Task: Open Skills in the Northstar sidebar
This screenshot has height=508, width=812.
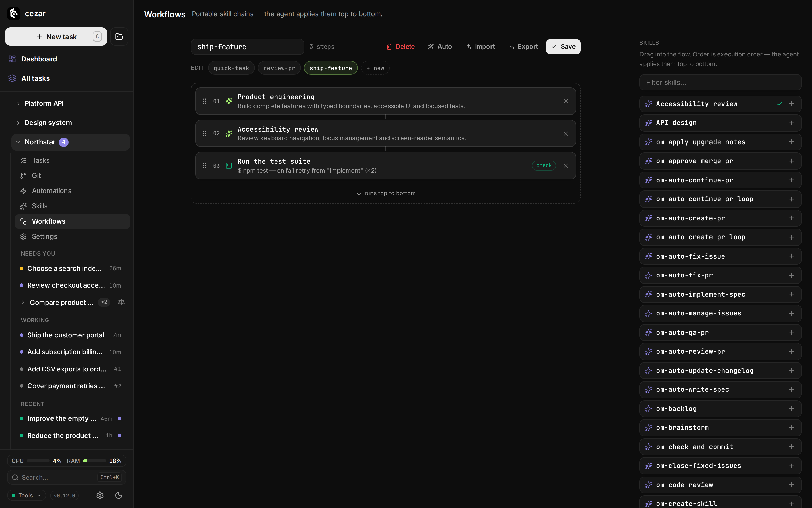Action: (x=73, y=206)
